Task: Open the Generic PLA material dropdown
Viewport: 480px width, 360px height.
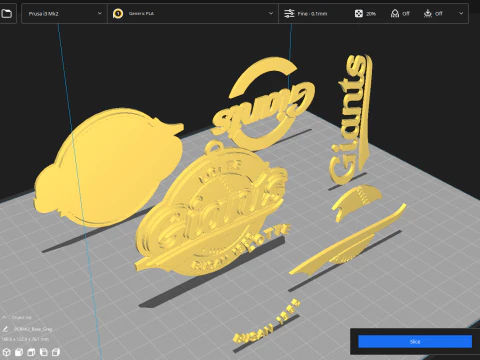Action: (x=193, y=14)
